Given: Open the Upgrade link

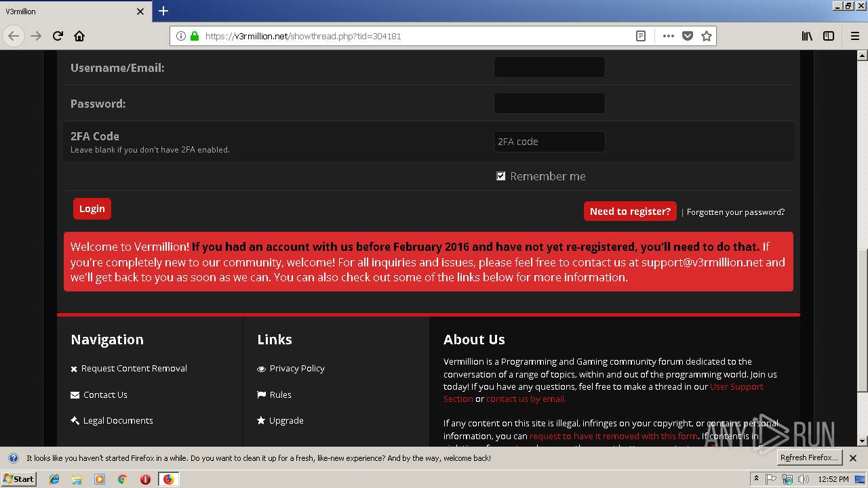Looking at the screenshot, I should 286,420.
